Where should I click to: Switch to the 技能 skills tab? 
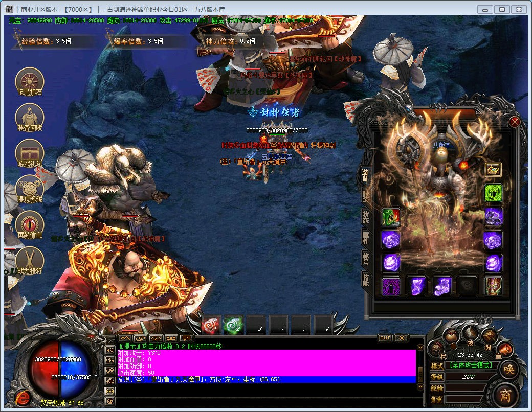[366, 280]
